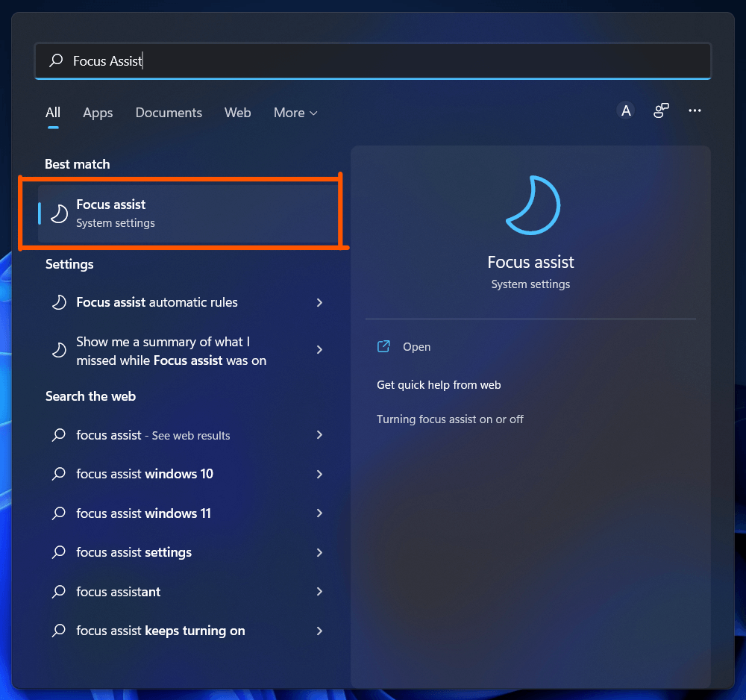Screen dimensions: 746x700
Task: Click search icon beside 'focus assist windows 10'
Action: pos(59,474)
